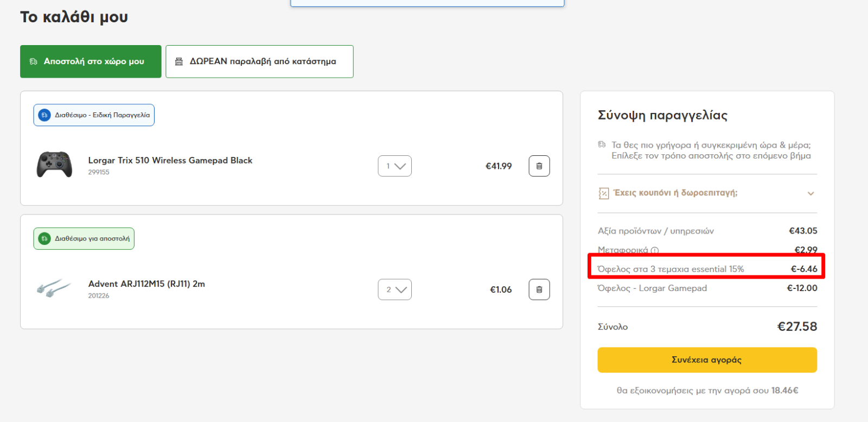Open quantity dropdown for Advent cable
The height and width of the screenshot is (422, 868).
(x=394, y=289)
